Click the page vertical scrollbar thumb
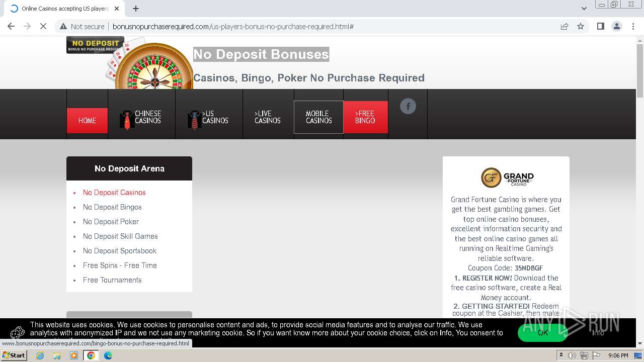The width and height of the screenshot is (644, 362). 640,70
